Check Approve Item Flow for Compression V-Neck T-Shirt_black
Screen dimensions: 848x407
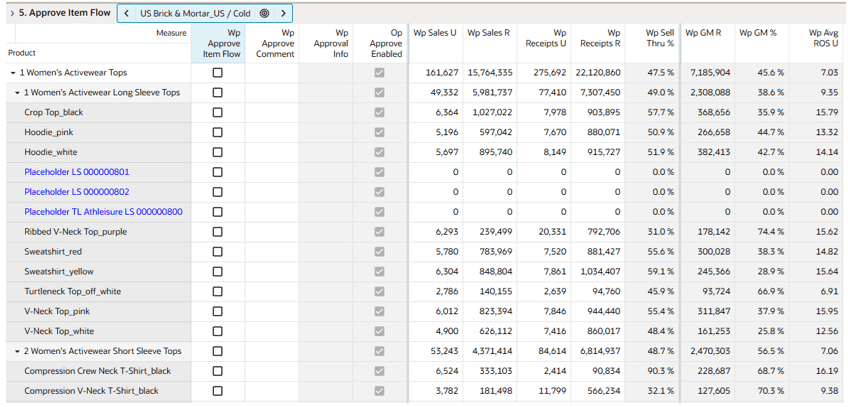[217, 391]
